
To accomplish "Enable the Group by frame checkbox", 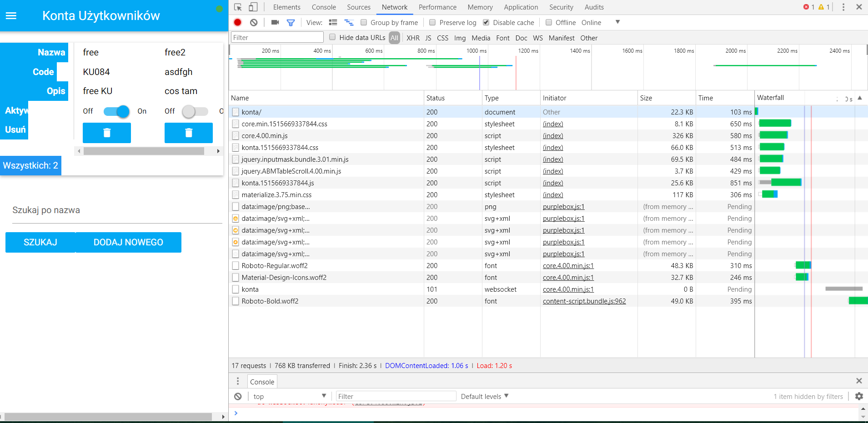I will [x=364, y=22].
